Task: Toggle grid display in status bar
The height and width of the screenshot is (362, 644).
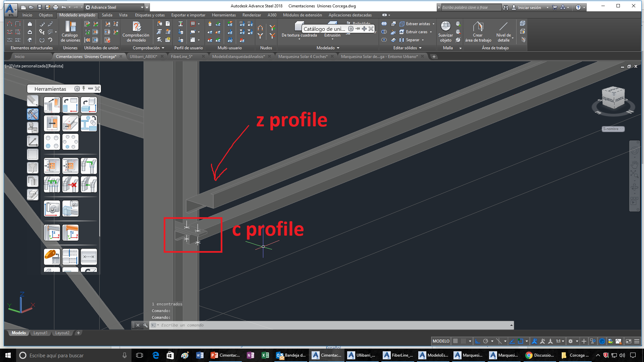Action: click(x=455, y=341)
